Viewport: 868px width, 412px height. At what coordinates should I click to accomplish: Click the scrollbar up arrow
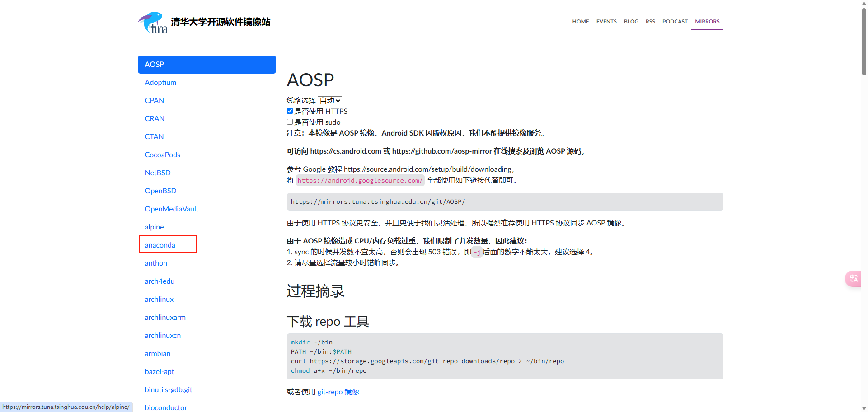click(x=864, y=4)
